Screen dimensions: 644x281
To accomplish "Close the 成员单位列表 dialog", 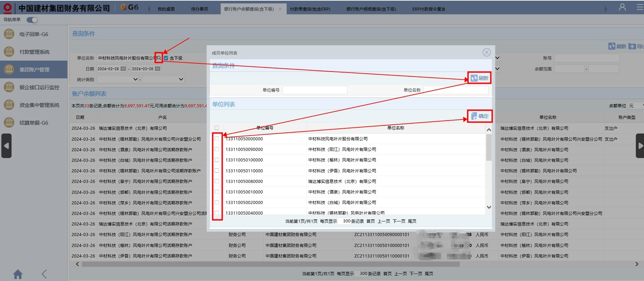I will [487, 52].
